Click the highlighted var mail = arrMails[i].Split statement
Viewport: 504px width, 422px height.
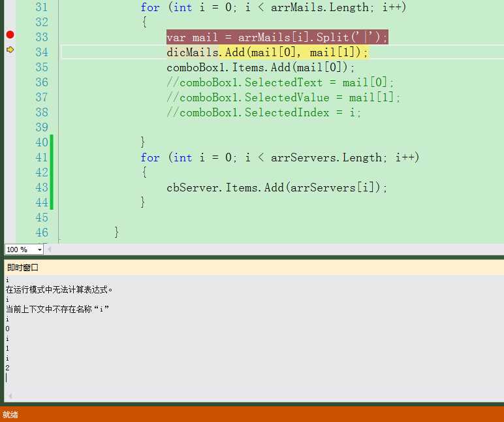pos(277,37)
